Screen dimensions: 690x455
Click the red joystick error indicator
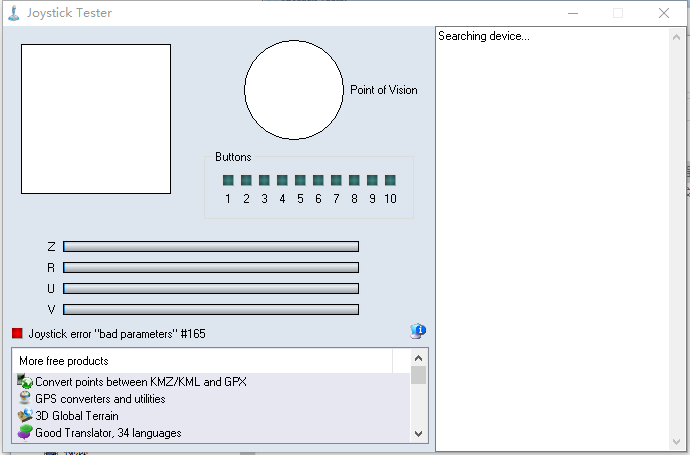coord(17,333)
